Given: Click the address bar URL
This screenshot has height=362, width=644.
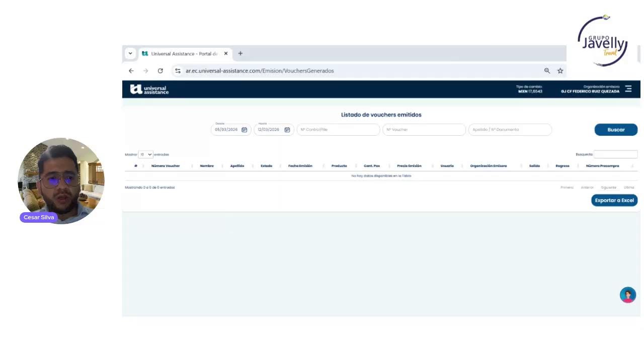Looking at the screenshot, I should coord(260,71).
